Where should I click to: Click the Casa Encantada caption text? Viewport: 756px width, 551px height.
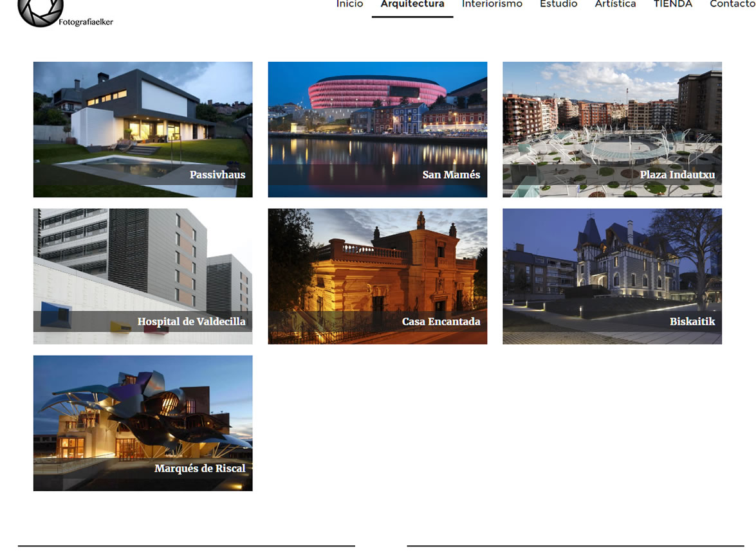pos(441,321)
